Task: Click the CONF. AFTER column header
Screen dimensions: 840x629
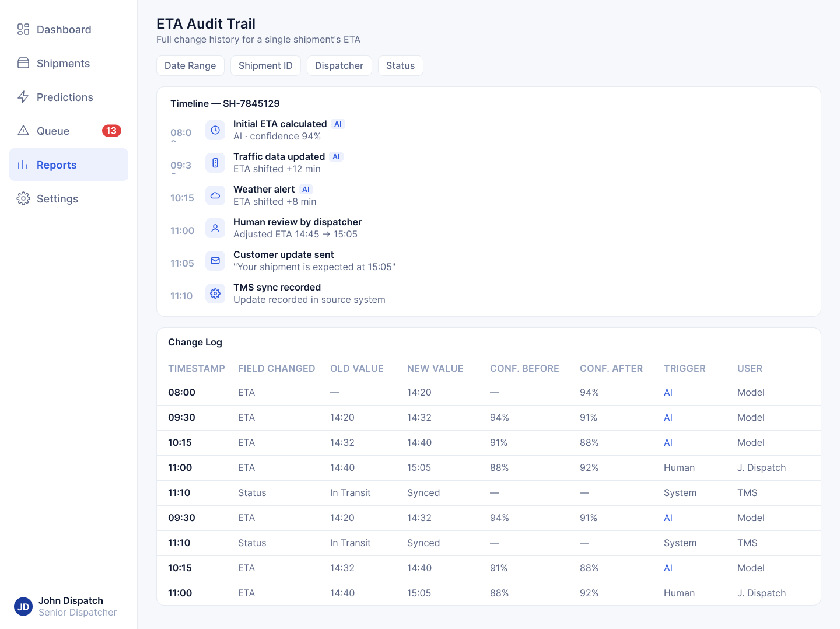Action: tap(611, 368)
